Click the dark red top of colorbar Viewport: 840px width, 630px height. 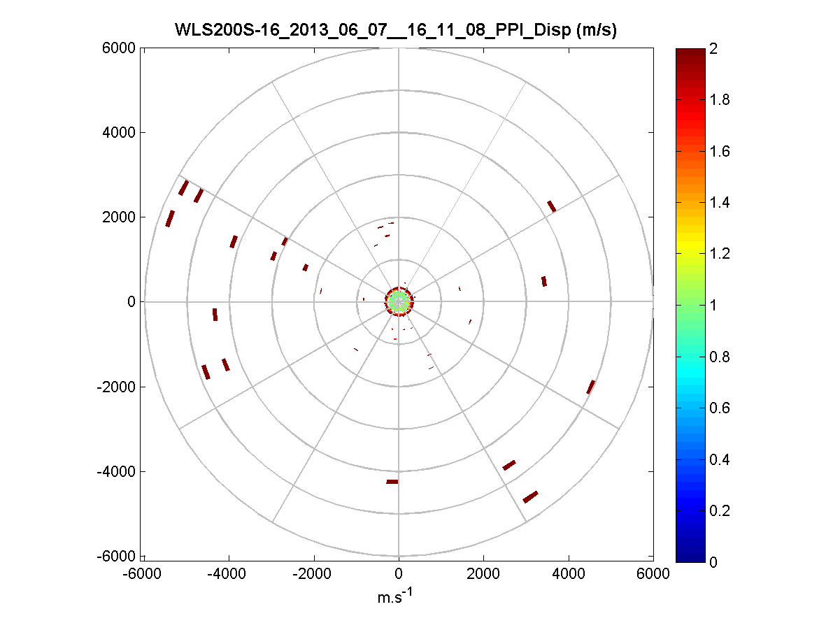690,55
